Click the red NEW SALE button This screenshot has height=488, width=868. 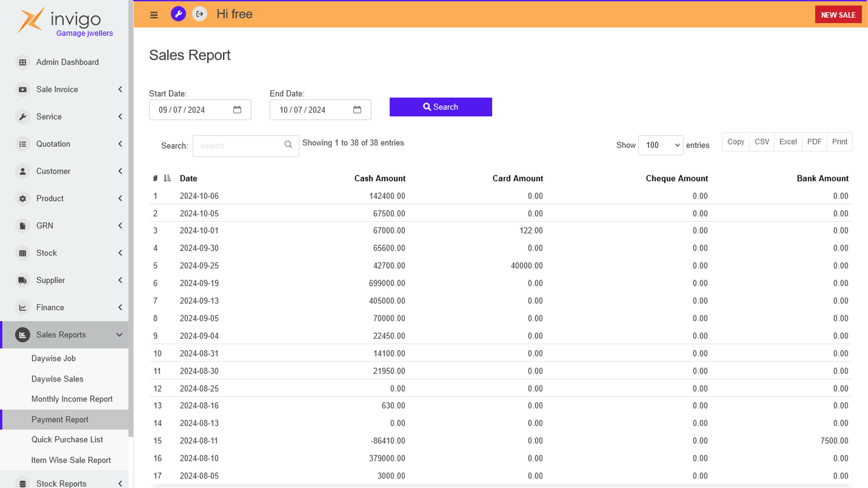tap(838, 15)
